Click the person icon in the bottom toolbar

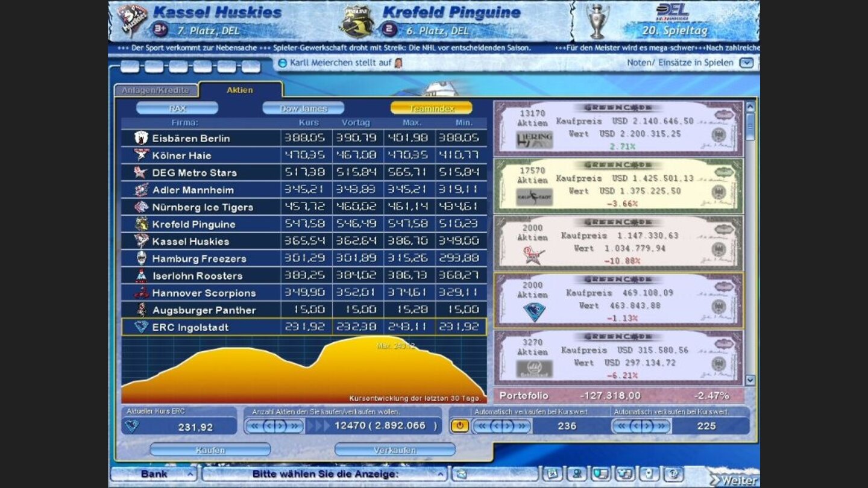pos(577,474)
